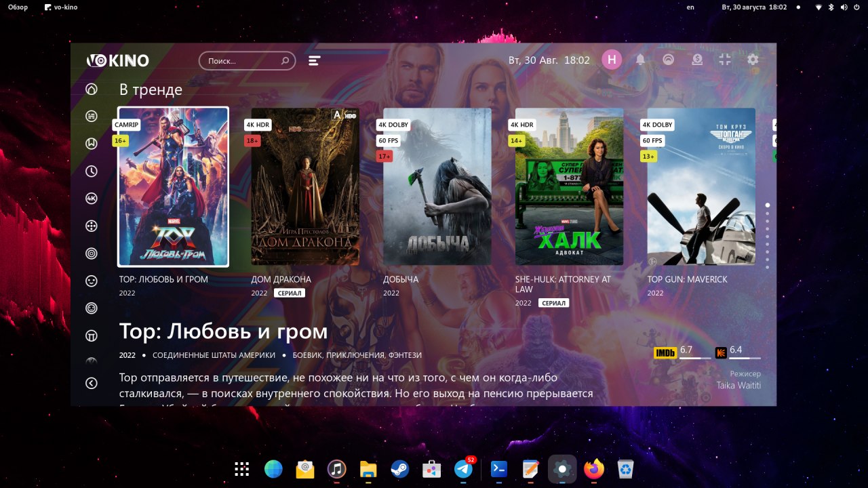Open Firefox from the dock
The height and width of the screenshot is (488, 868).
(x=595, y=468)
